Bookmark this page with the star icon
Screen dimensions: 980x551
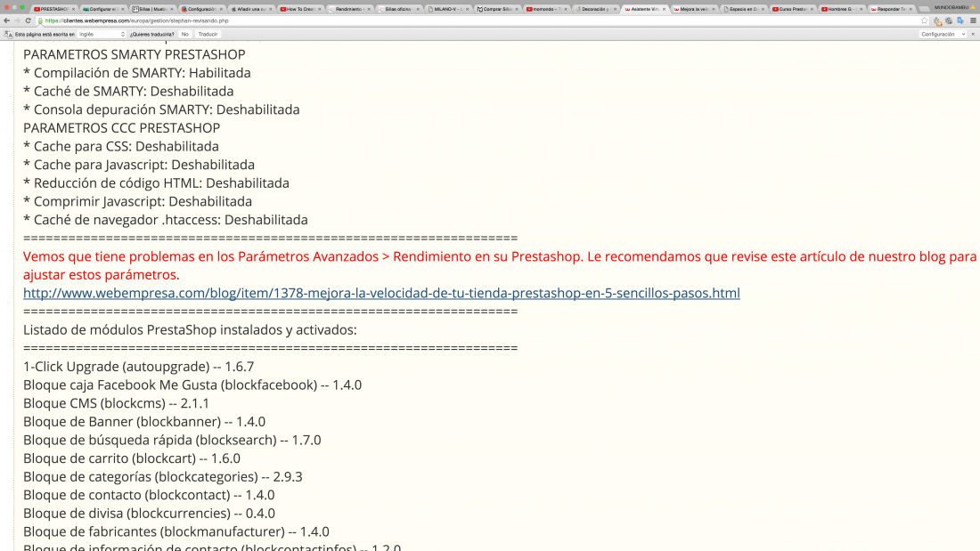tap(925, 20)
